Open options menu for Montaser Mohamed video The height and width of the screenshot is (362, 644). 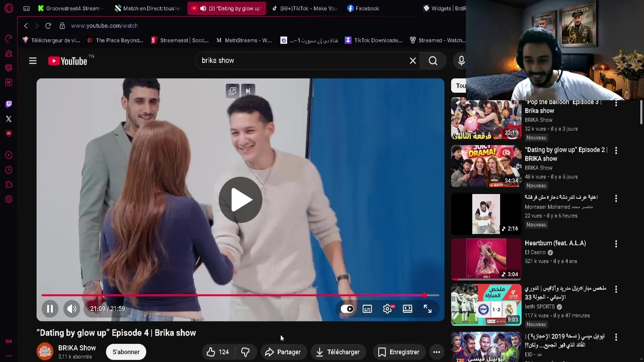click(x=616, y=198)
